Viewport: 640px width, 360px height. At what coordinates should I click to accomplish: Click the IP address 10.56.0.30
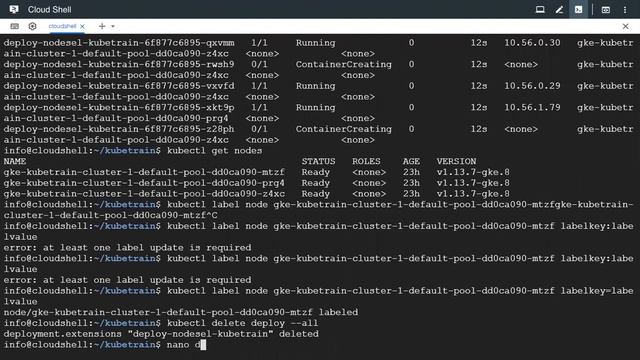532,43
